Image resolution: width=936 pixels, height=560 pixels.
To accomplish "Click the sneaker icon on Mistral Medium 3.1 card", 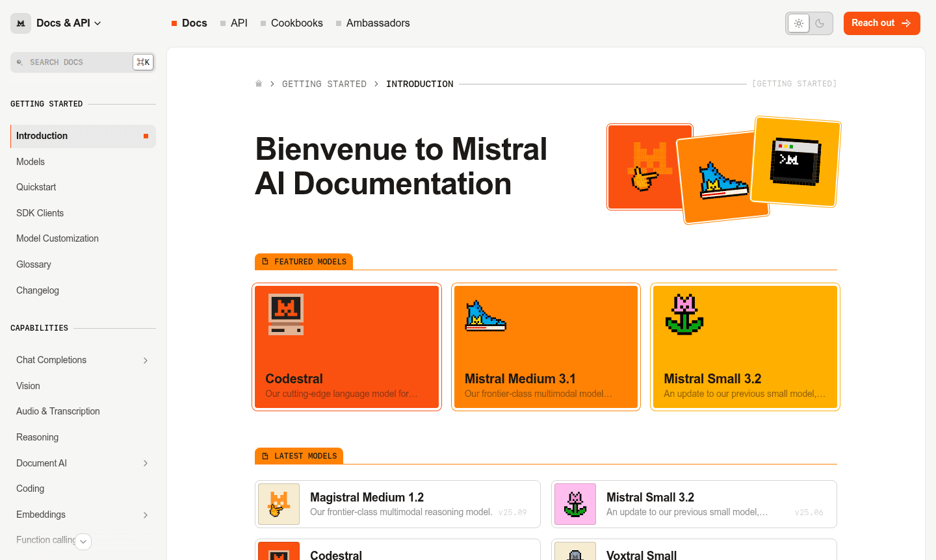I will click(x=484, y=316).
